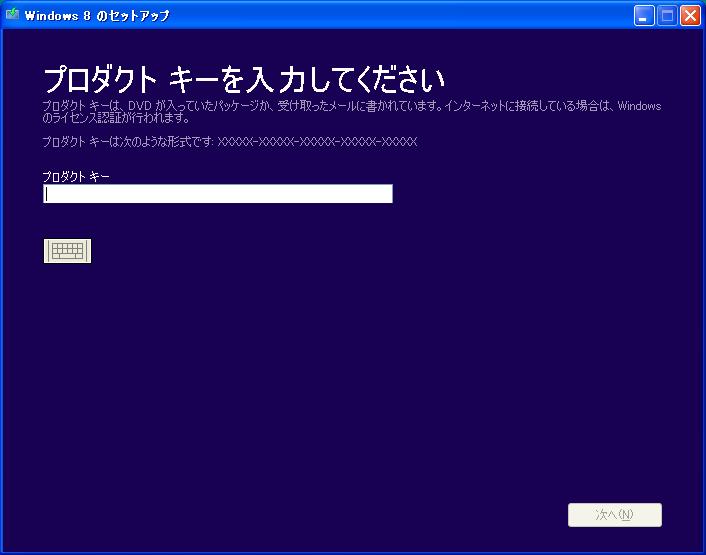
Task: Focus the プロダクト キー input field
Action: [218, 194]
